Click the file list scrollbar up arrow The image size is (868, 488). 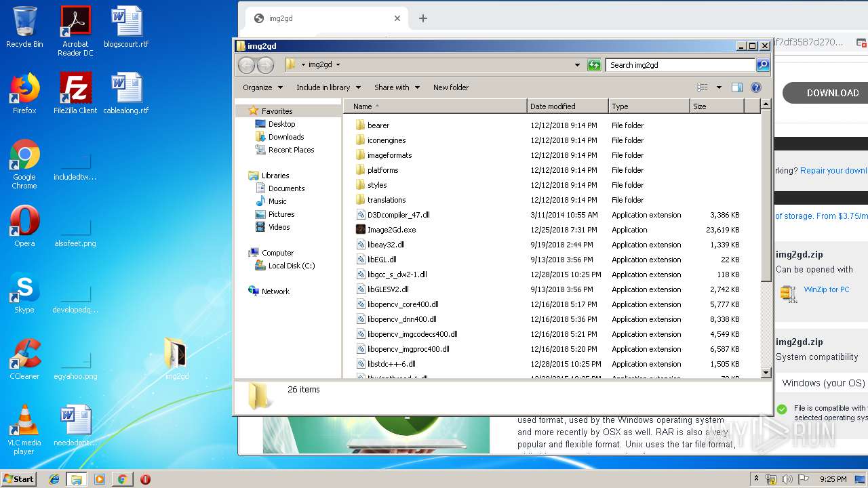[x=766, y=104]
